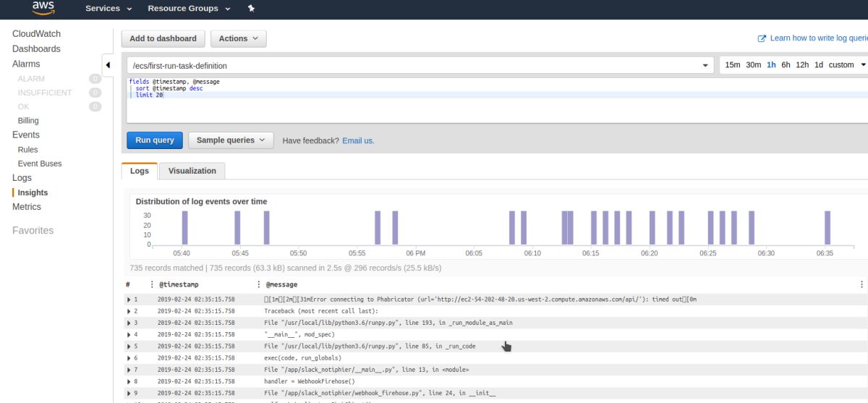Open Billing alarms in sidebar
This screenshot has height=403, width=868.
pos(28,121)
